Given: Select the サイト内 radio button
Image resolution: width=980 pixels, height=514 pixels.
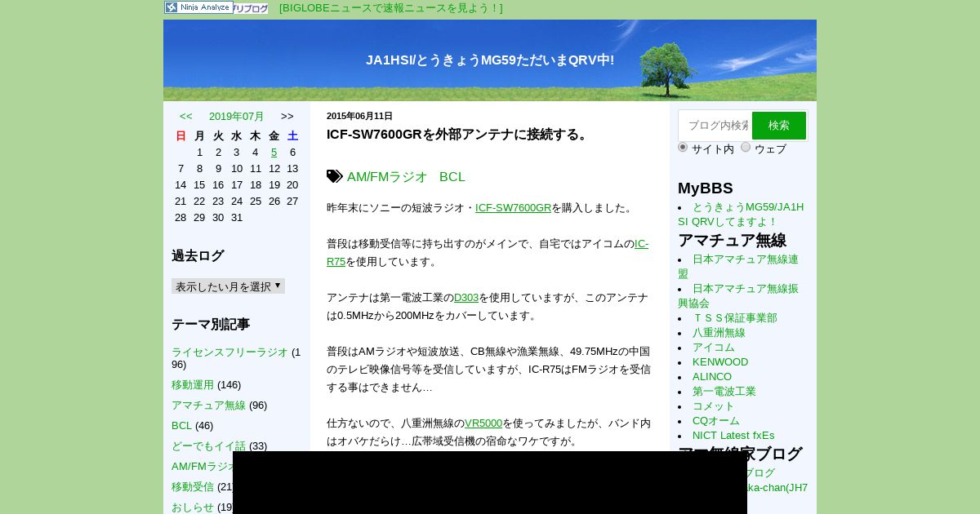Looking at the screenshot, I should tap(683, 147).
